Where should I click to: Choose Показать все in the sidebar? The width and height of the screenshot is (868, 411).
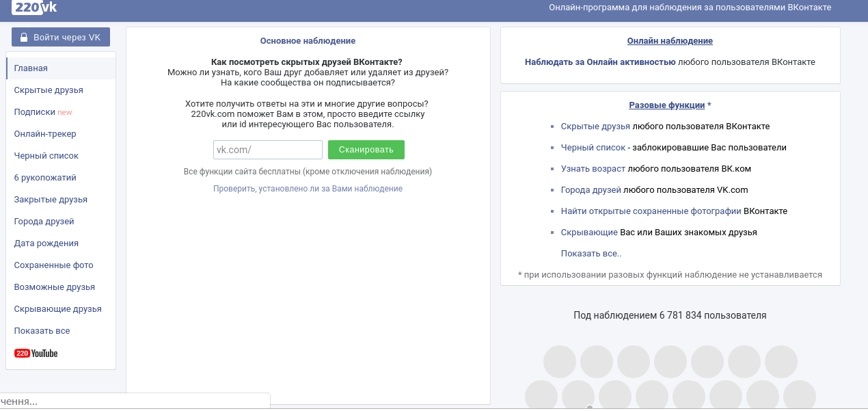click(x=61, y=331)
